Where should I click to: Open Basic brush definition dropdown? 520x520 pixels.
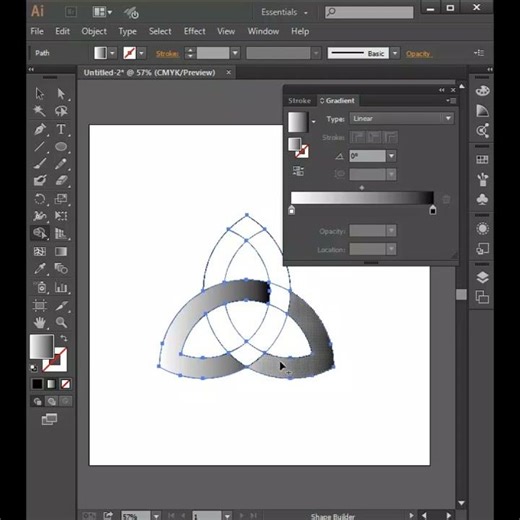395,53
